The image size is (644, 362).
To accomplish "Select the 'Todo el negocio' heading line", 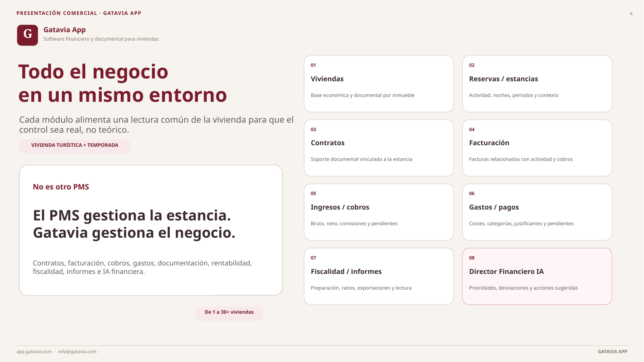I will click(93, 72).
